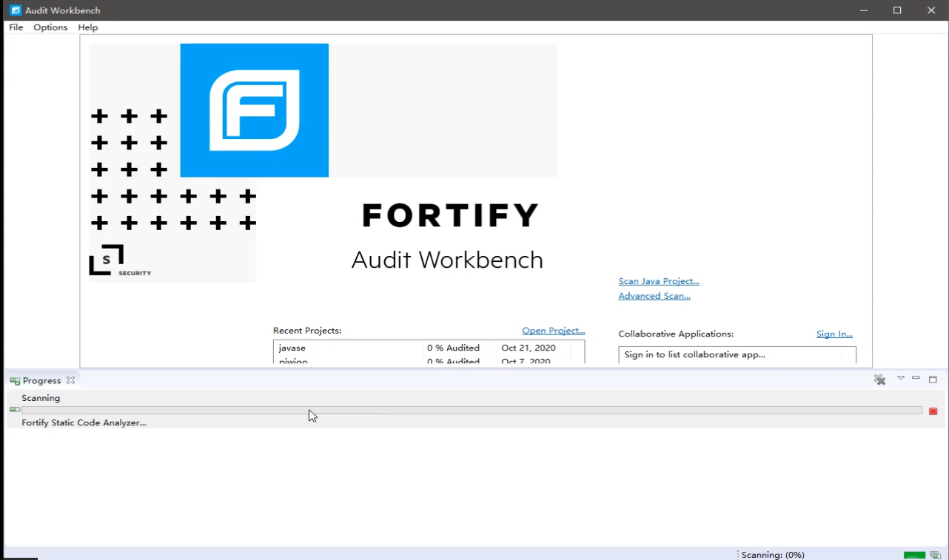
Task: Maximize the Audit Workbench window
Action: [x=897, y=10]
